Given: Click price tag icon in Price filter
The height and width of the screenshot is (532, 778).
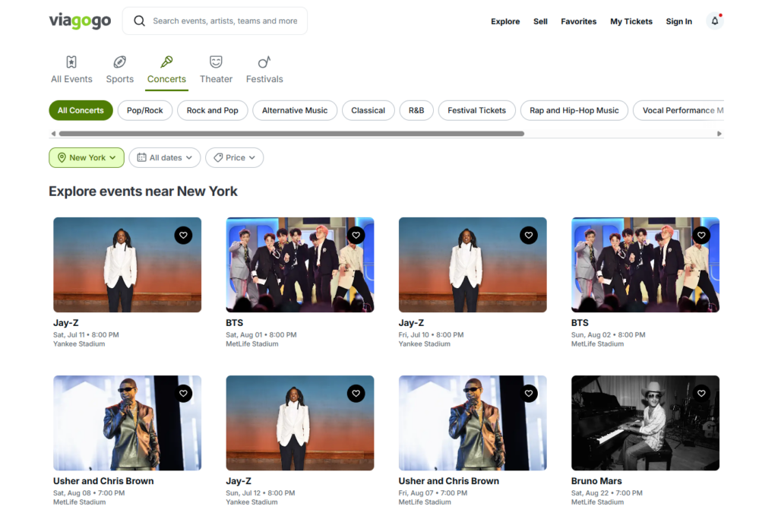Looking at the screenshot, I should (218, 158).
